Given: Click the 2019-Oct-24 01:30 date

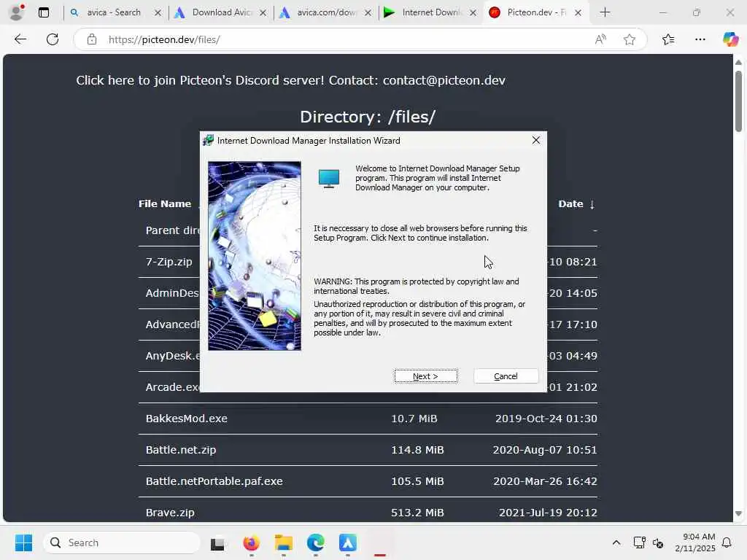Looking at the screenshot, I should (x=546, y=419).
